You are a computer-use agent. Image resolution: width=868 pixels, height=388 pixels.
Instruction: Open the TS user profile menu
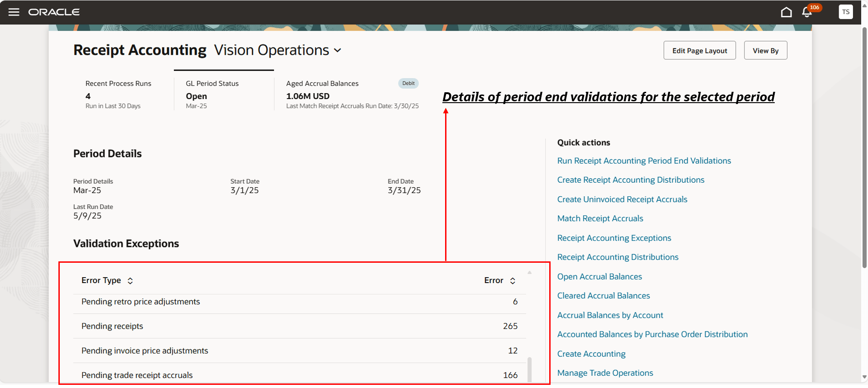(x=845, y=12)
